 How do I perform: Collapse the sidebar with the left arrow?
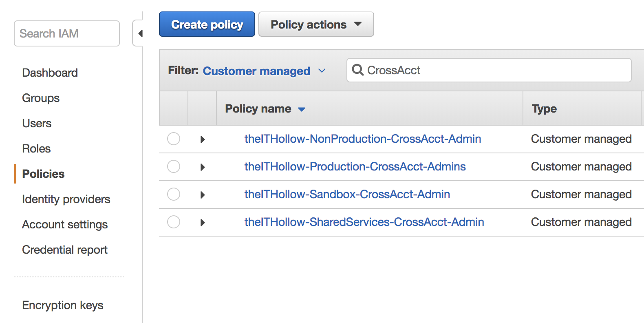click(140, 33)
